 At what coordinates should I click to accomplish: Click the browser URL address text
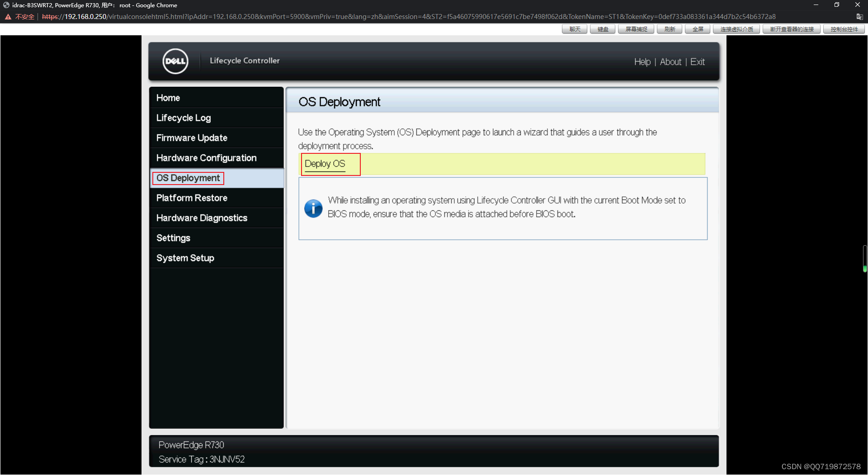409,17
